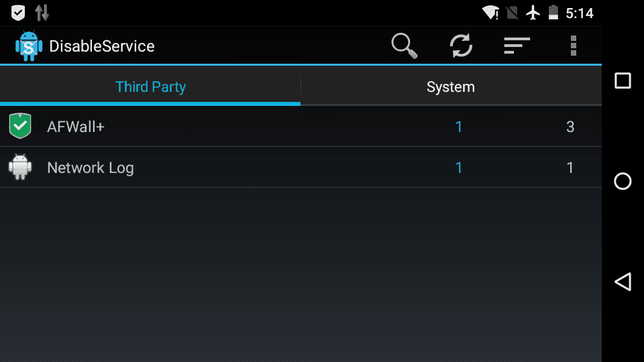
Task: Tap AFWall+ total services count 3
Action: (x=570, y=127)
